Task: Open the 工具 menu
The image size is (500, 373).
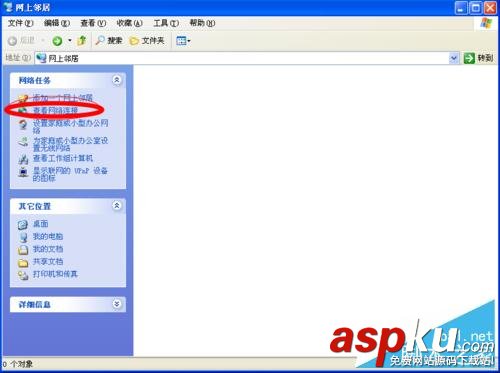Action: click(166, 23)
